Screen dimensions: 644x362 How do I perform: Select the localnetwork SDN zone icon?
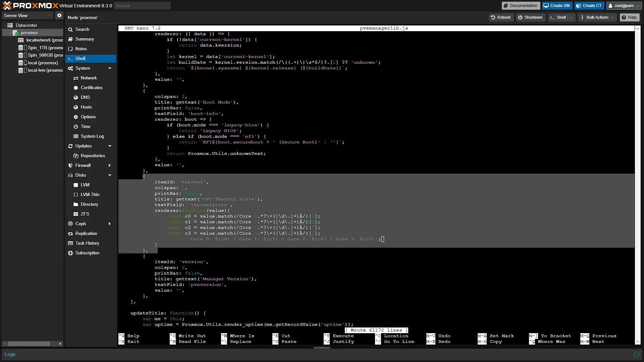tap(21, 40)
